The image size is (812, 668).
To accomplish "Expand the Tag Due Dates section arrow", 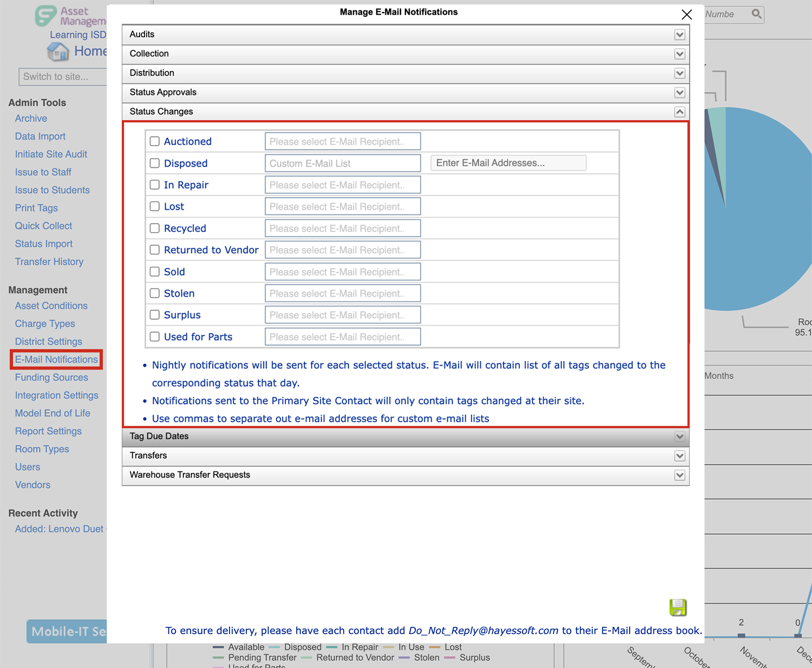I will pos(680,436).
